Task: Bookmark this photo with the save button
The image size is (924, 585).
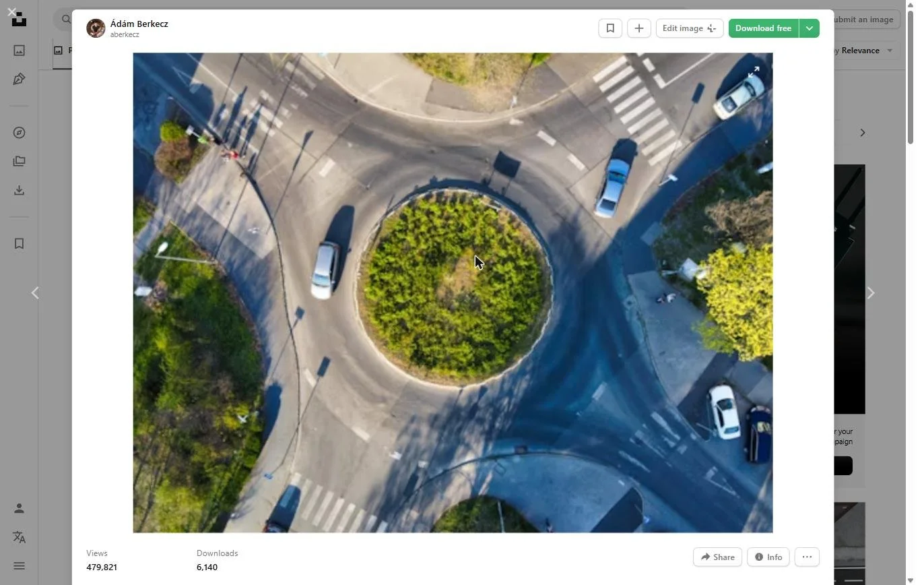Action: point(610,28)
